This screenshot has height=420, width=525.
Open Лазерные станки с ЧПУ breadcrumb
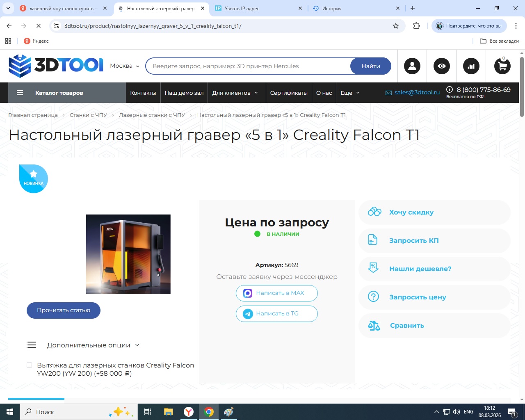(152, 115)
